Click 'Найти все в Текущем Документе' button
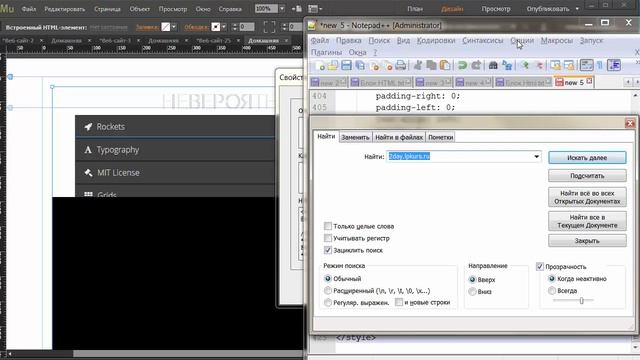Image resolution: width=640 pixels, height=360 pixels. coord(587,221)
